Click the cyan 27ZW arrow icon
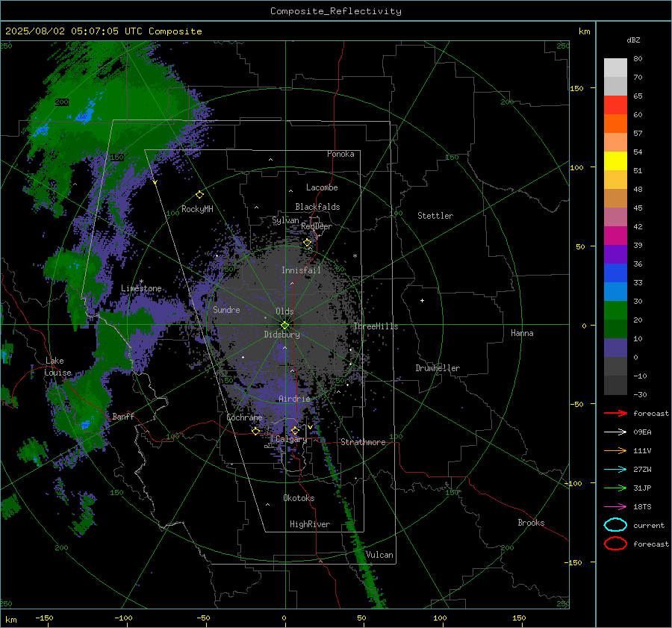 coord(615,470)
